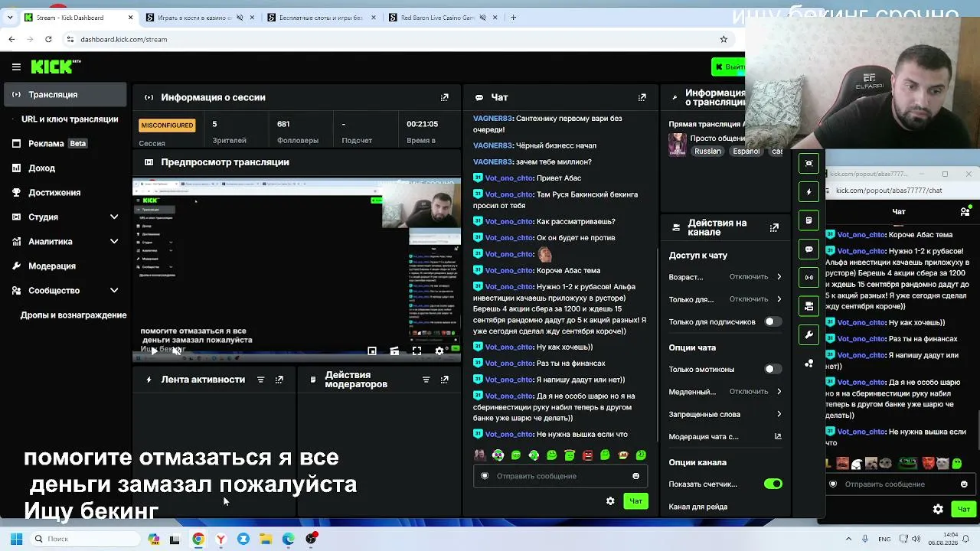Open activity feed filter options
980x551 pixels.
tap(260, 380)
